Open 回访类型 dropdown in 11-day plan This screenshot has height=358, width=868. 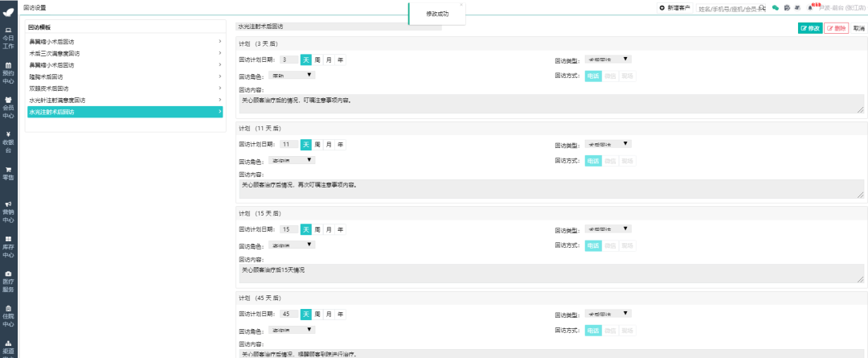[608, 143]
